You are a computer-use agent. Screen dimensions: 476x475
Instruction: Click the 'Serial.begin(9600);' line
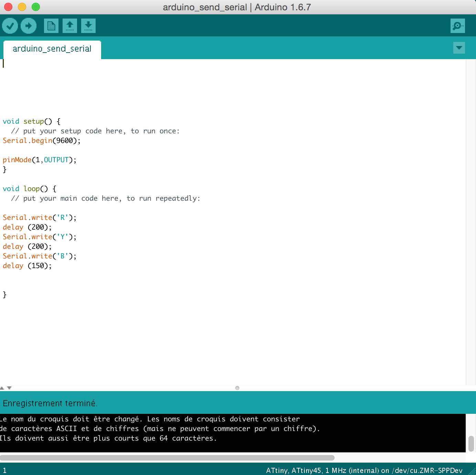coord(42,141)
